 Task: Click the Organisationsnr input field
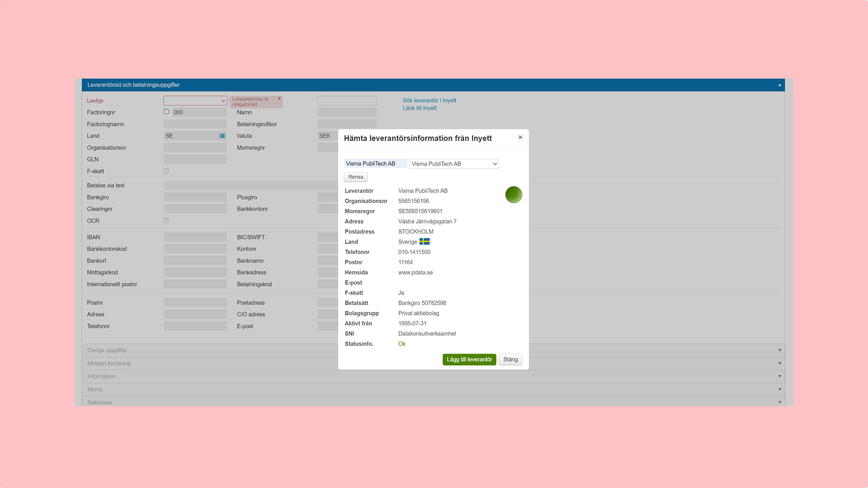click(x=195, y=148)
